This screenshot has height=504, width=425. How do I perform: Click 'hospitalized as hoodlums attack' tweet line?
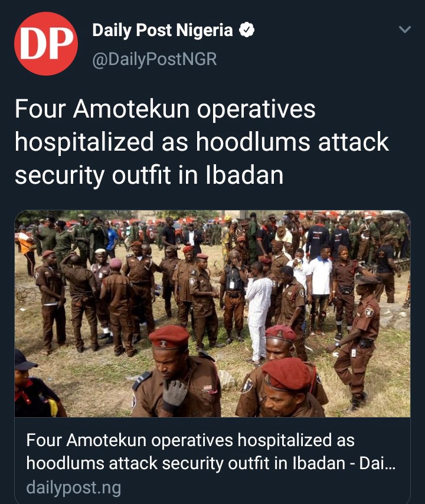coord(202,142)
